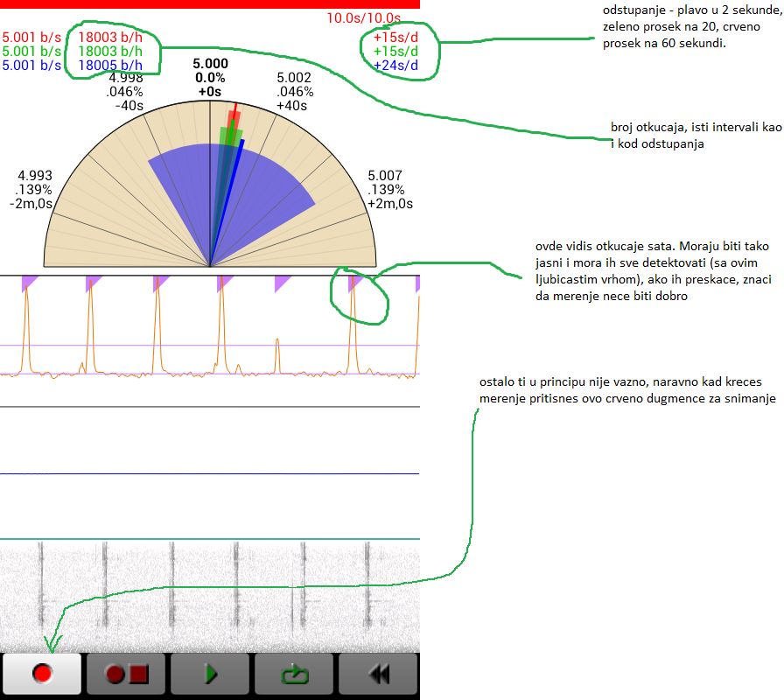
Task: Click the 10.0s/10.0s time readout
Action: [x=363, y=17]
